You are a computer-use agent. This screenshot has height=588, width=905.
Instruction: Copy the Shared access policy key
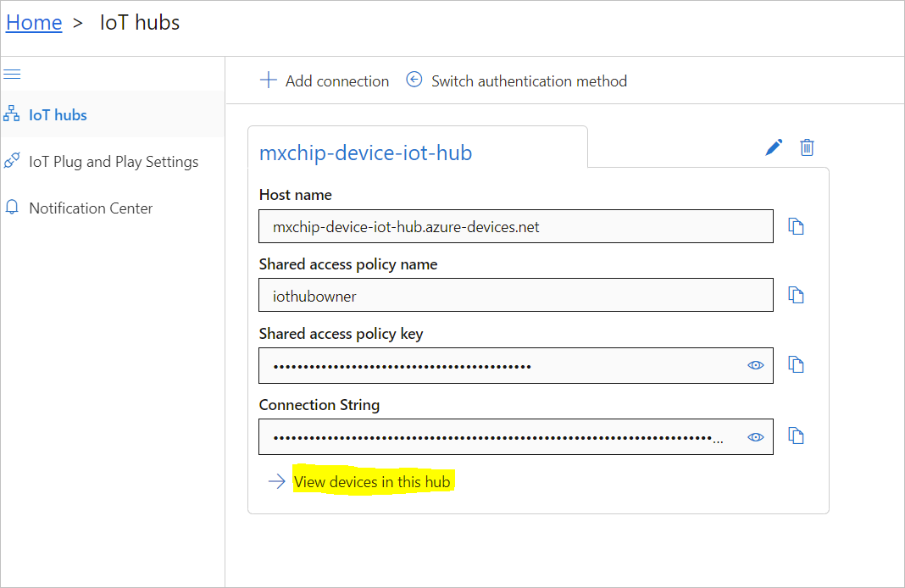coord(797,364)
